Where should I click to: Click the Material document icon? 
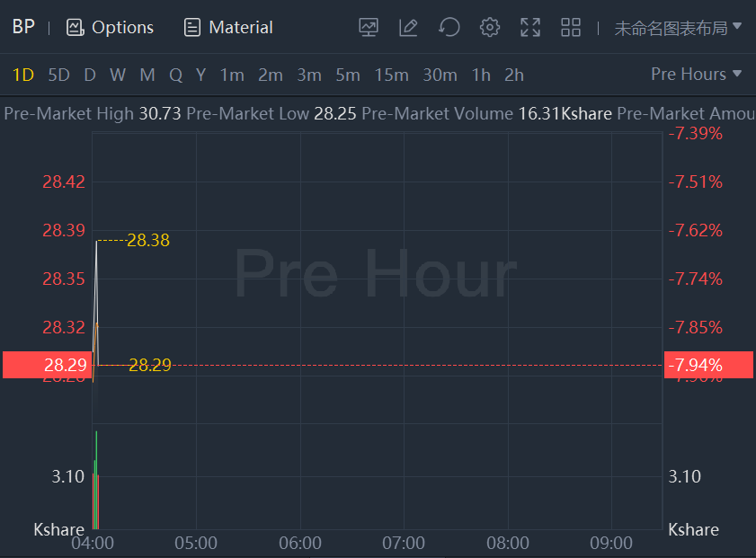coord(191,28)
